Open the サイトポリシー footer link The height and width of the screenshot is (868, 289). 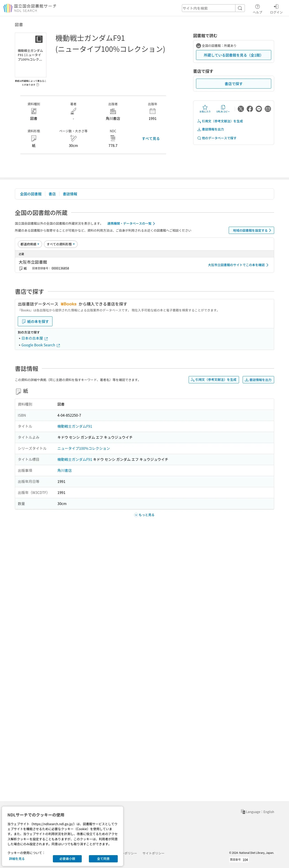click(154, 853)
